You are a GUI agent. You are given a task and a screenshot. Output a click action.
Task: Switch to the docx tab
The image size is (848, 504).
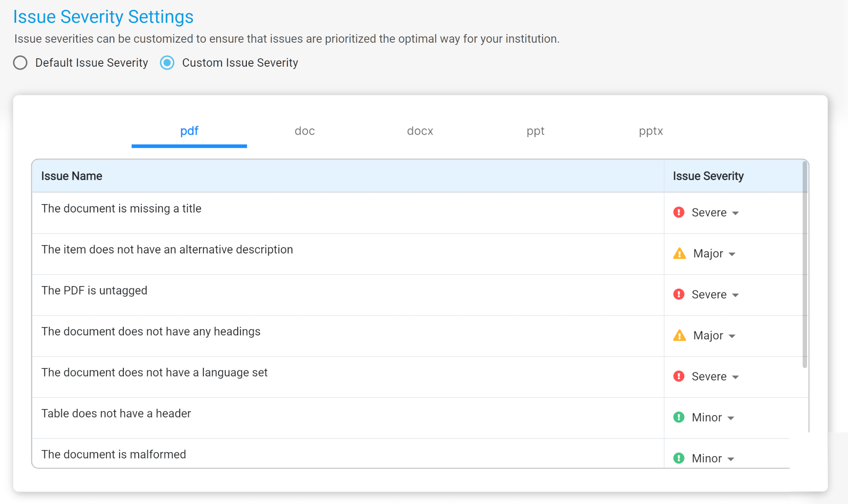click(420, 131)
